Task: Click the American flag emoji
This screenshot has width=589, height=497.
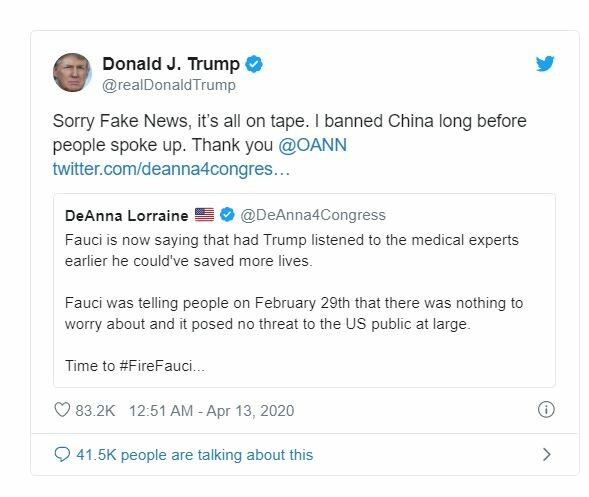Action: coord(204,215)
